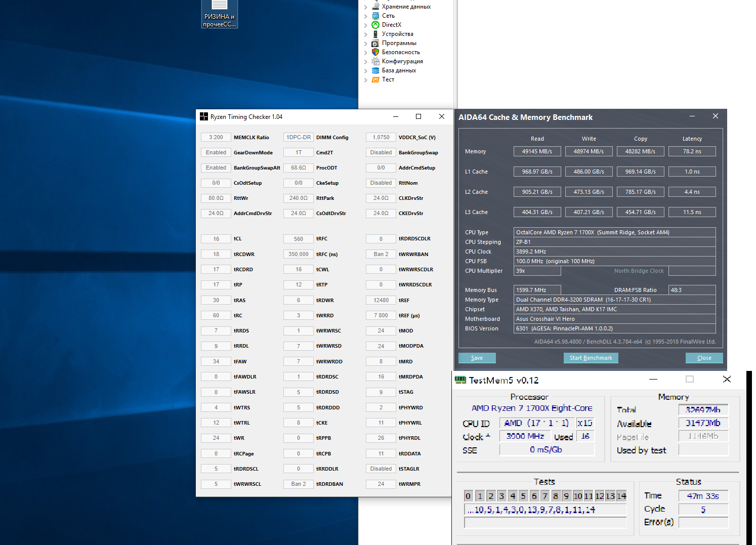Click the TestMem5 Clock value field
756x545 pixels.
[525, 436]
